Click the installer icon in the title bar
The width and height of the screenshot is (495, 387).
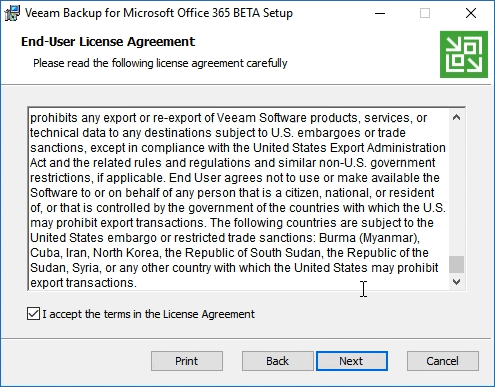(12, 13)
